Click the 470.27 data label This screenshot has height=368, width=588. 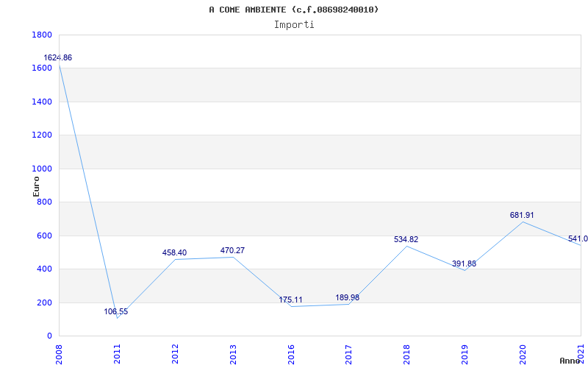coord(232,250)
